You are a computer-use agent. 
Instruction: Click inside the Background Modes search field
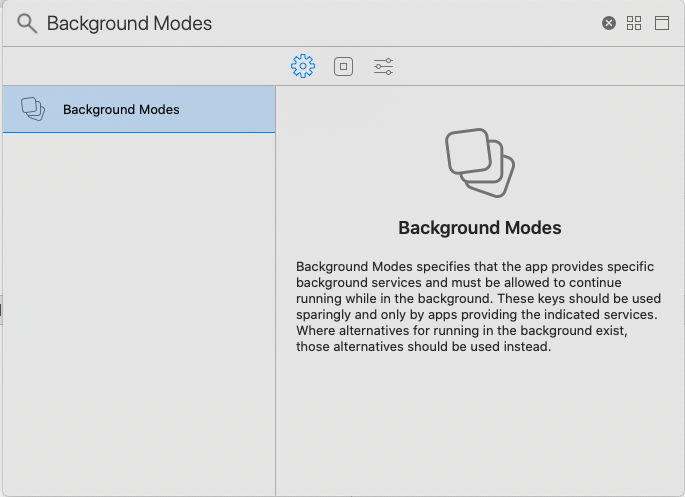pyautogui.click(x=322, y=24)
